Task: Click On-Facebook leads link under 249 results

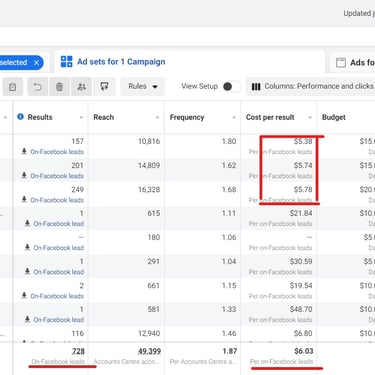Action: 57,200
